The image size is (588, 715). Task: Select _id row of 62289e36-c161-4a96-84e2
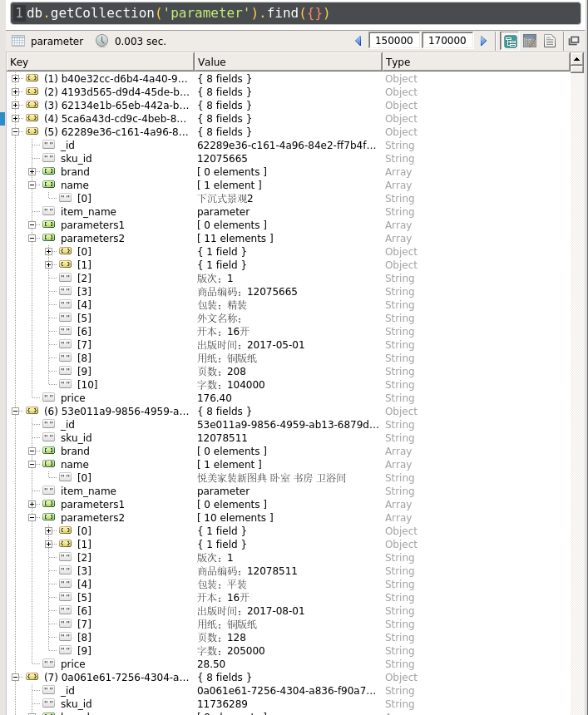pos(289,145)
